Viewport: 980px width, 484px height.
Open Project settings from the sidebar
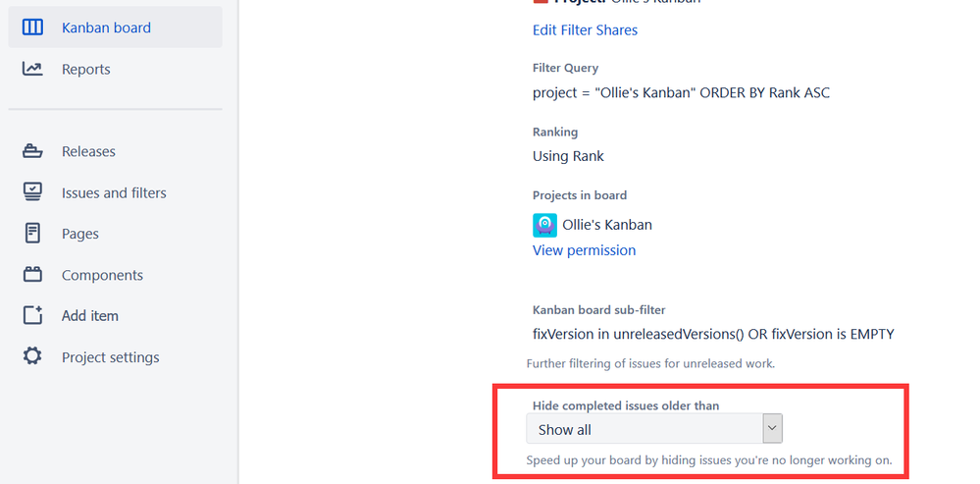coord(115,356)
